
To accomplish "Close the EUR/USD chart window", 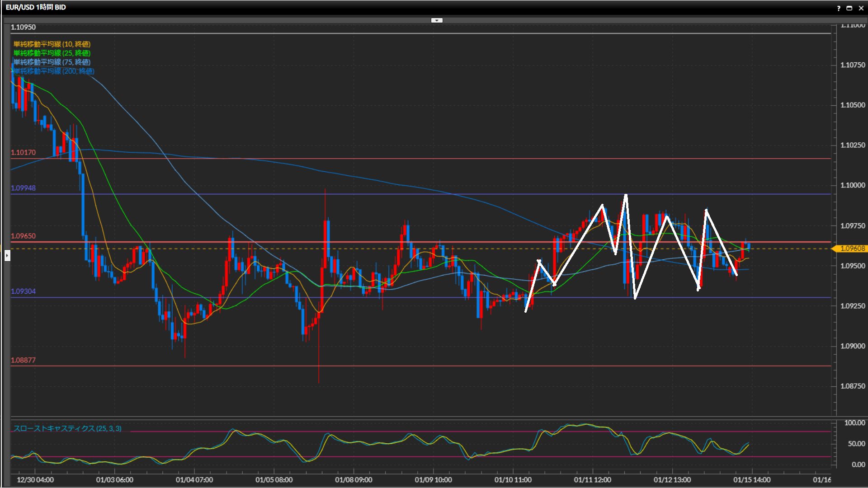I will coord(861,8).
